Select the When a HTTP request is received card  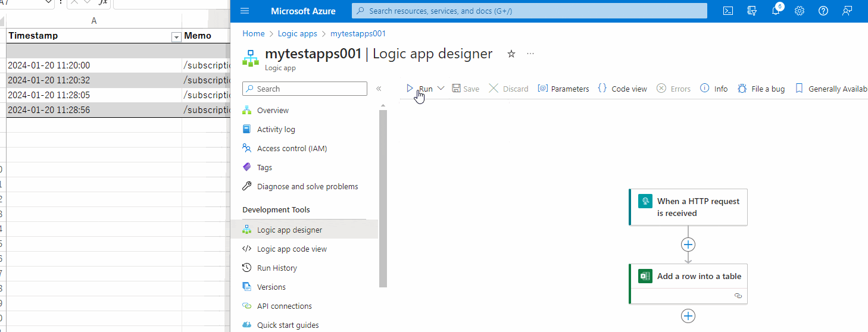pos(688,207)
